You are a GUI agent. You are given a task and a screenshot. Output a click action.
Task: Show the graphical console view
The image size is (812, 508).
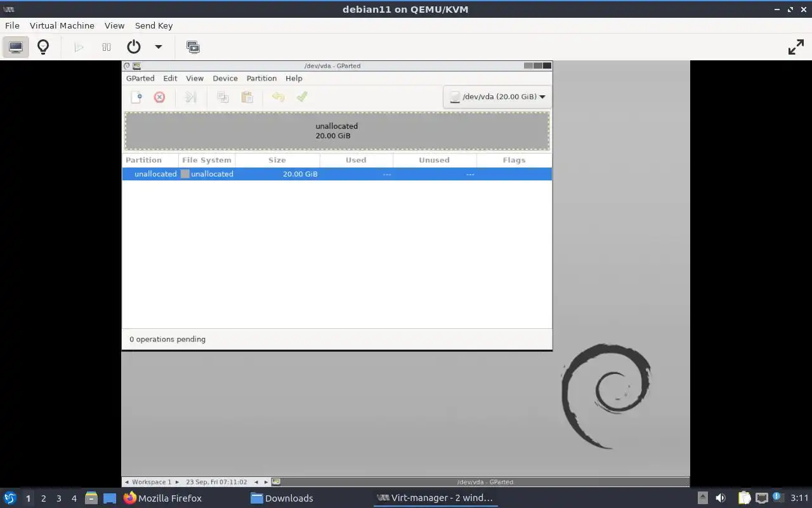16,47
